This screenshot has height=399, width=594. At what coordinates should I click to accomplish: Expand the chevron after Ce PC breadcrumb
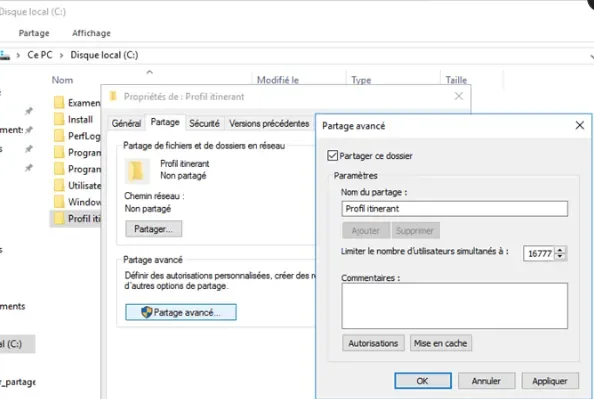(x=61, y=55)
